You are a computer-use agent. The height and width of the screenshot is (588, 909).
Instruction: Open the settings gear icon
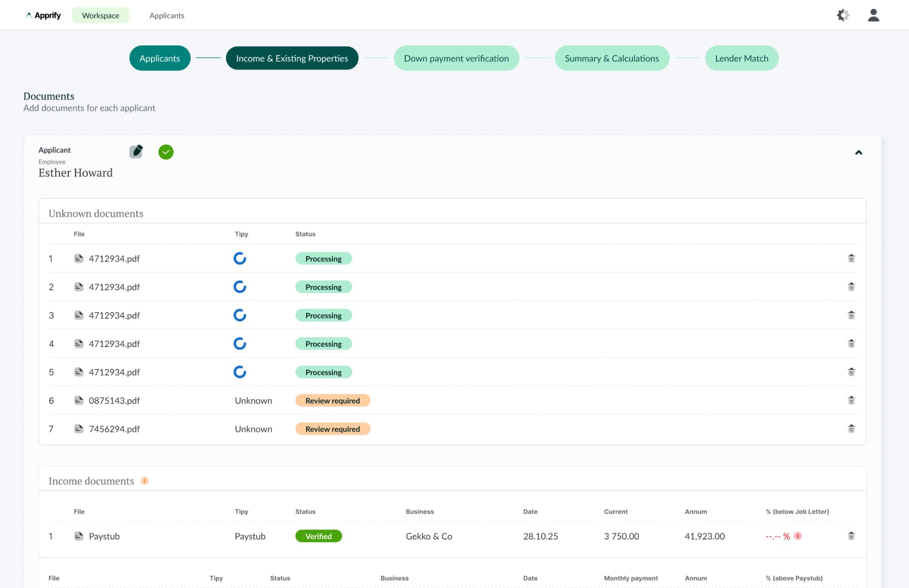pyautogui.click(x=843, y=15)
